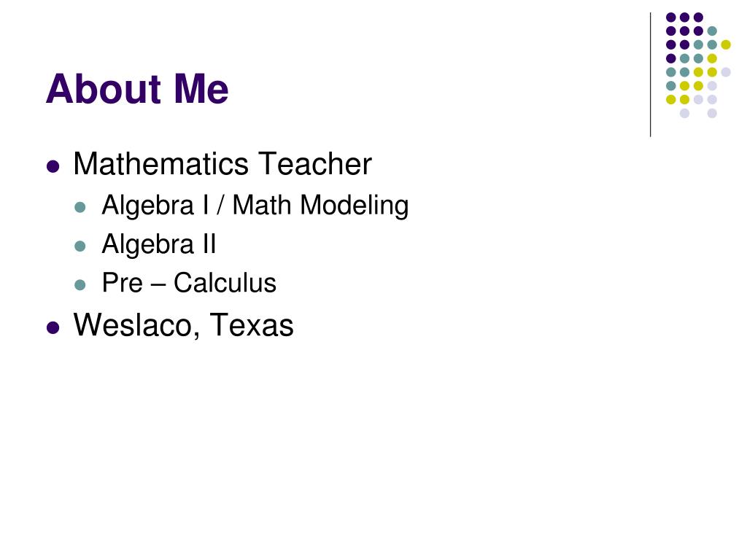Select the 'Weslaco, Texas' bullet text
Viewport: 747px width, 560px height.
click(x=183, y=325)
